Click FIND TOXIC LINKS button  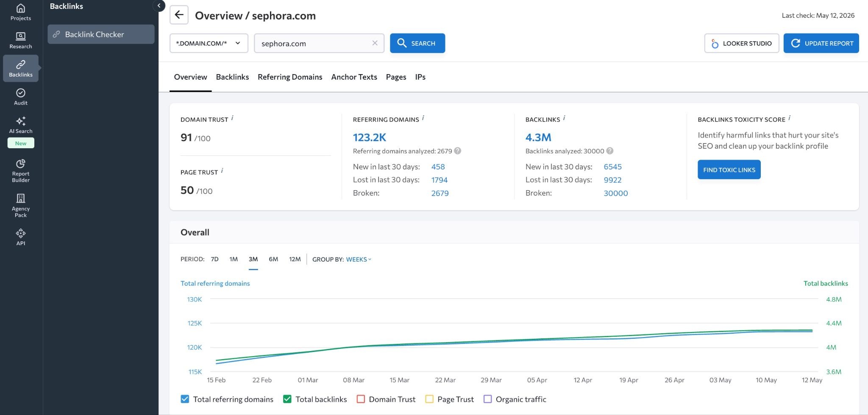pos(729,169)
